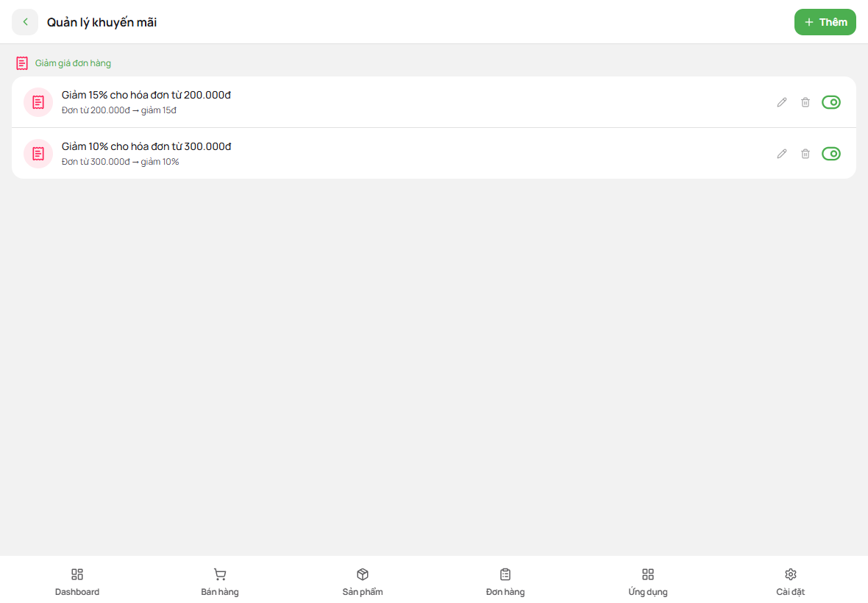868x603 pixels.
Task: Edit the Giảm 15% promotion with pencil icon
Action: coord(782,102)
